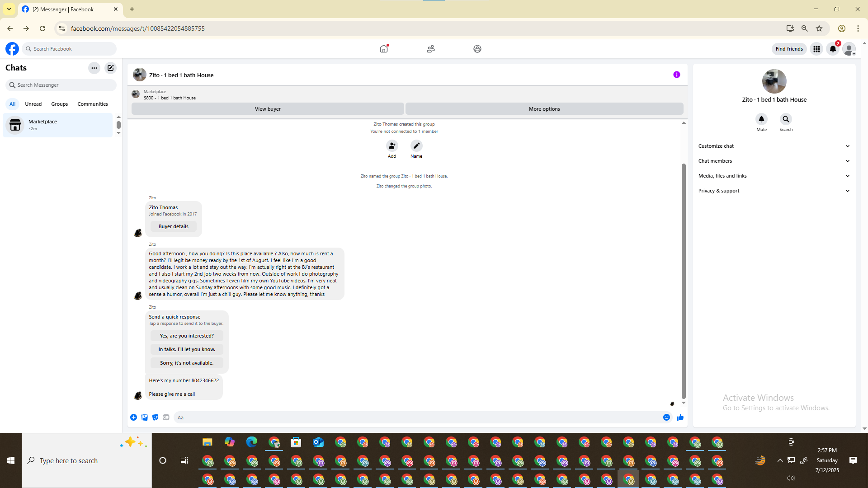Switch to the Unread chats tab

pos(33,104)
